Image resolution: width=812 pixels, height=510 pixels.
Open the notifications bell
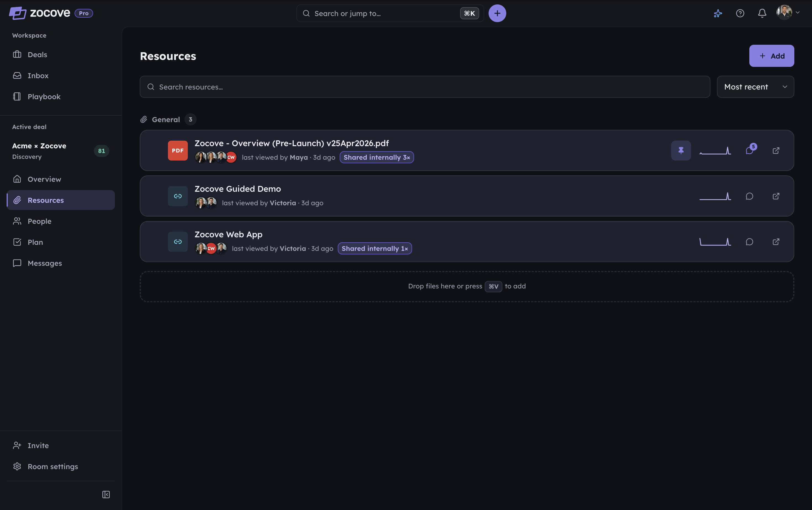(762, 13)
